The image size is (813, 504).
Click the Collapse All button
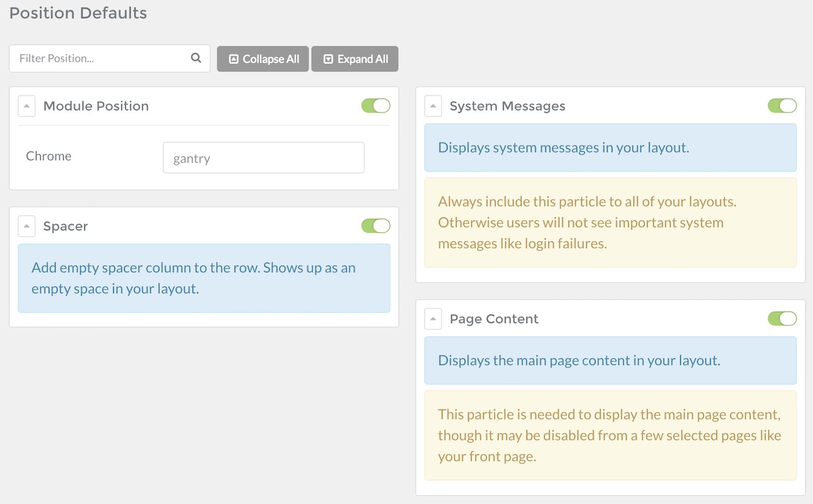[x=263, y=59]
